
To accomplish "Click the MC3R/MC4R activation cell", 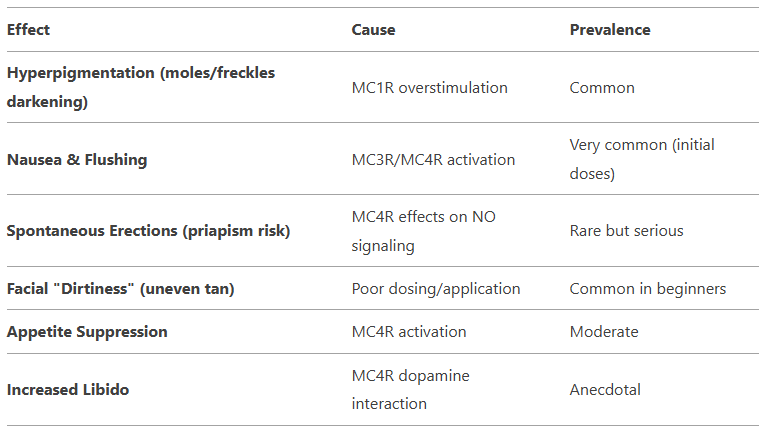I will point(433,159).
